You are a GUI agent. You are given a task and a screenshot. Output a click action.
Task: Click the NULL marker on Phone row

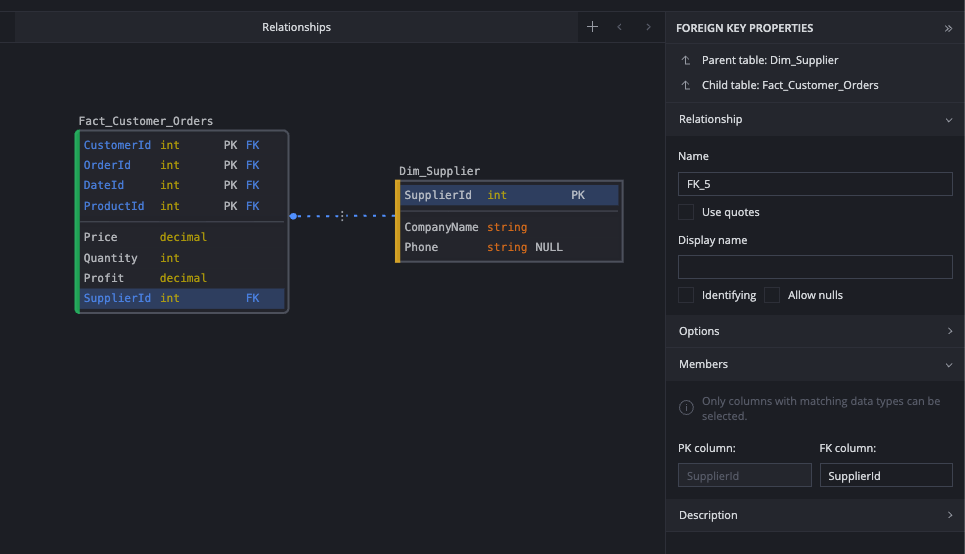(x=549, y=247)
